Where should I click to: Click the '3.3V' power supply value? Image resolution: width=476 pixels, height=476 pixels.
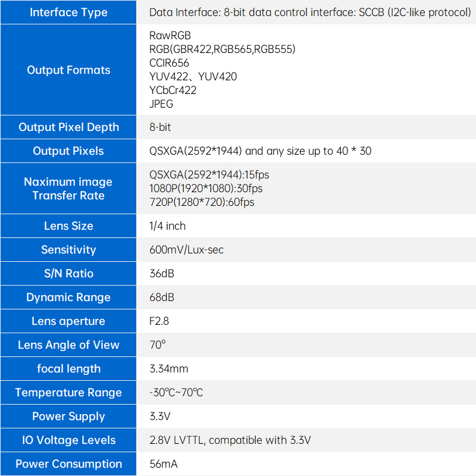tap(160, 416)
